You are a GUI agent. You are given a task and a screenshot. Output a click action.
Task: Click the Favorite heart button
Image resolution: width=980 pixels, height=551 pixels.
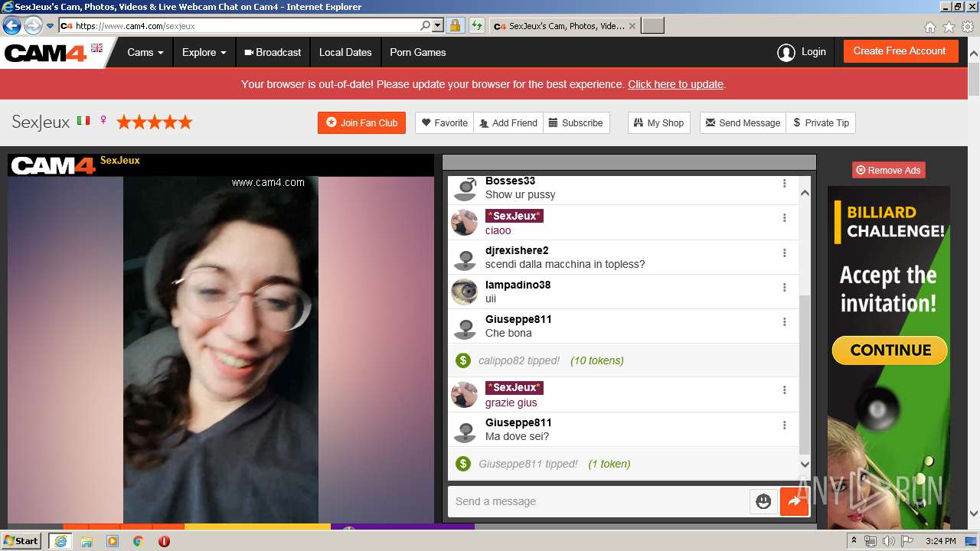point(445,122)
